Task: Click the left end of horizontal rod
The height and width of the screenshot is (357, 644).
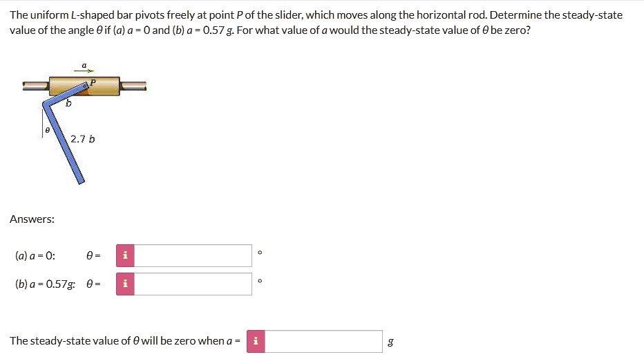Action: click(x=33, y=86)
